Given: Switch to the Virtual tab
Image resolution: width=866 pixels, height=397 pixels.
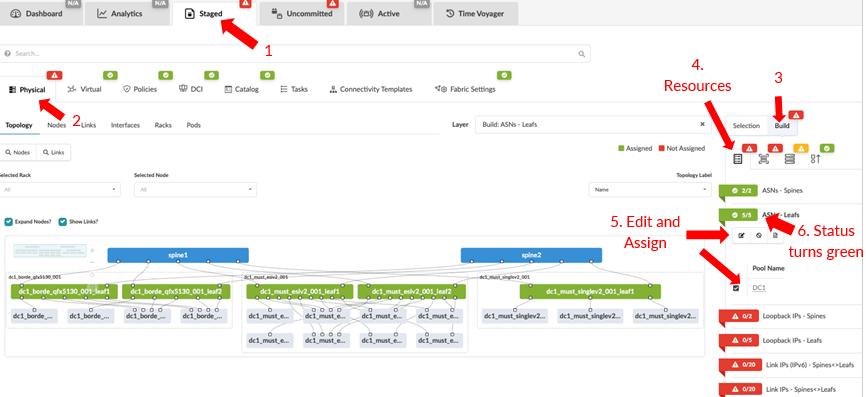Looking at the screenshot, I should (85, 89).
